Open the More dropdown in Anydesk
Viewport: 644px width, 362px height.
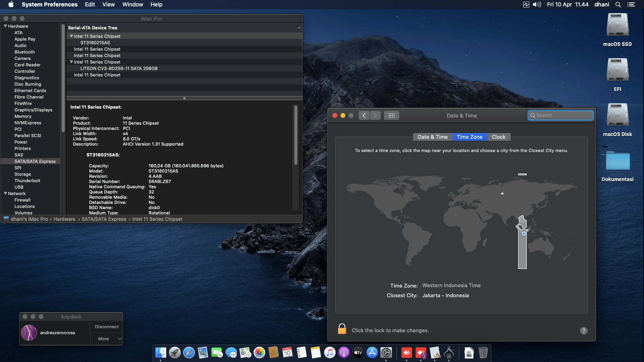107,339
